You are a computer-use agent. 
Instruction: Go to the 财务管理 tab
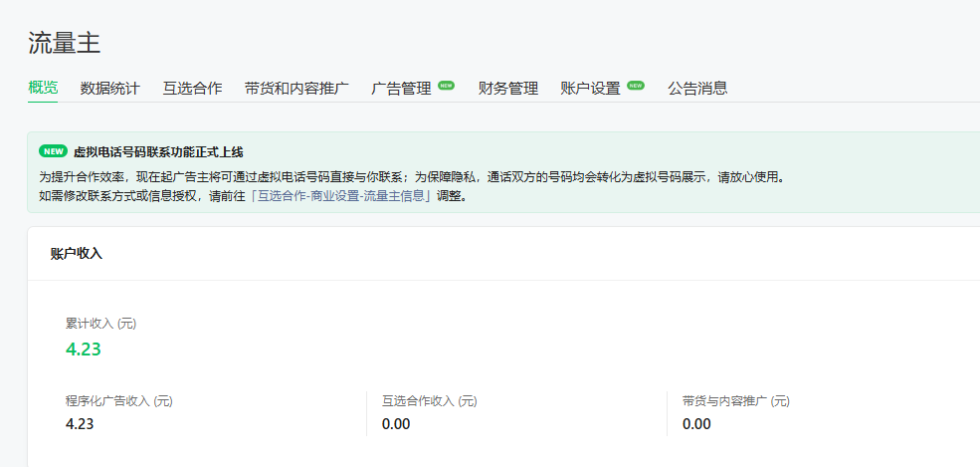[508, 89]
